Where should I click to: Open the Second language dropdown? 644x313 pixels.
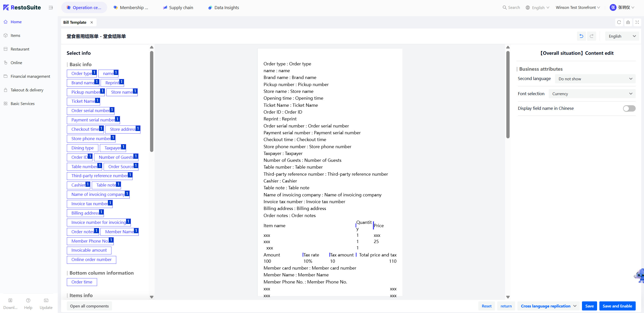click(595, 79)
